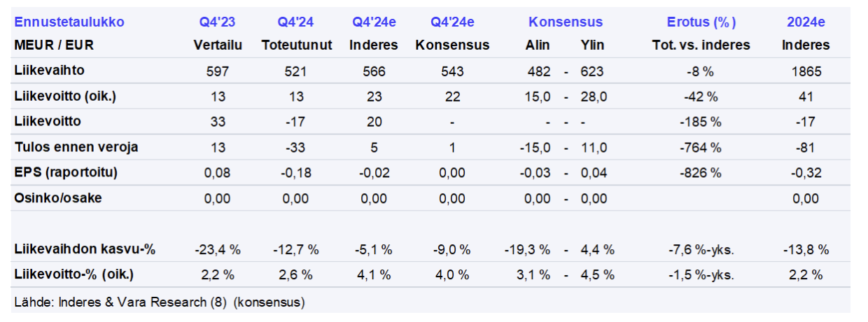
Task: Select the -764 % difference cell
Action: (x=701, y=148)
